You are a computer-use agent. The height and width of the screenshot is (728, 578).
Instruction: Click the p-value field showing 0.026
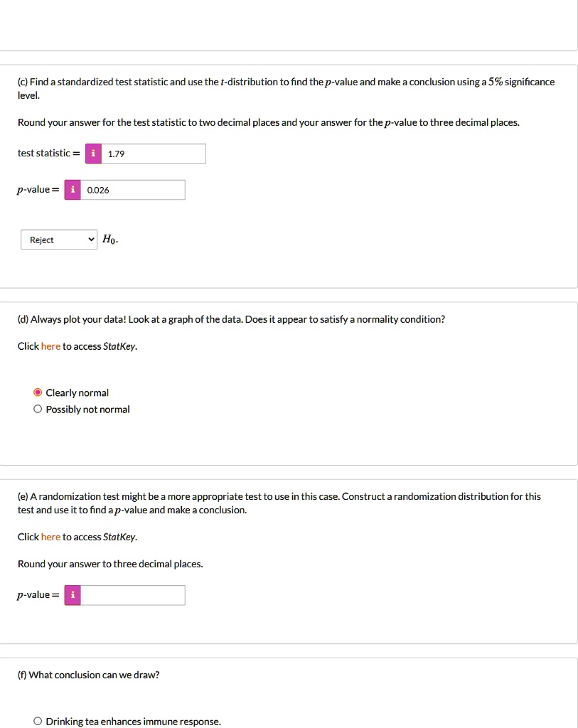coord(135,189)
